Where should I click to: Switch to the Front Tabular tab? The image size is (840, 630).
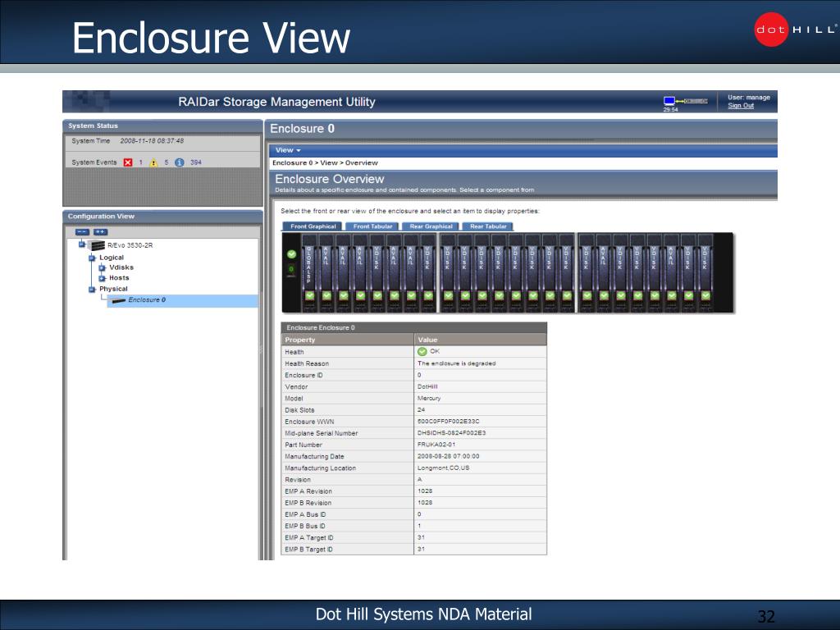(373, 226)
